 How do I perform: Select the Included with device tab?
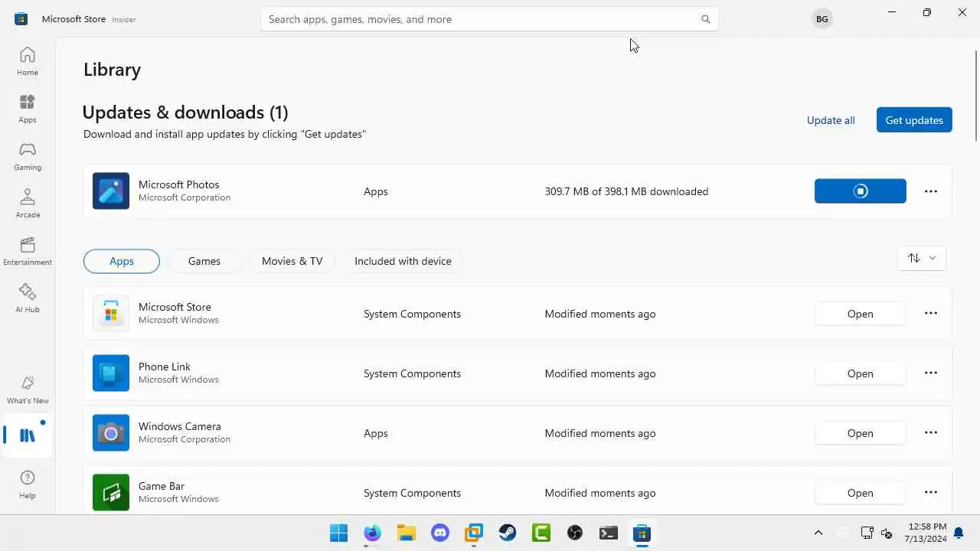403,261
